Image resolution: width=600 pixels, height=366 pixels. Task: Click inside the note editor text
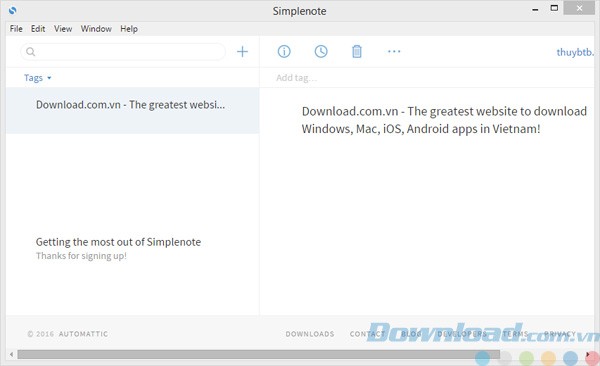(444, 120)
